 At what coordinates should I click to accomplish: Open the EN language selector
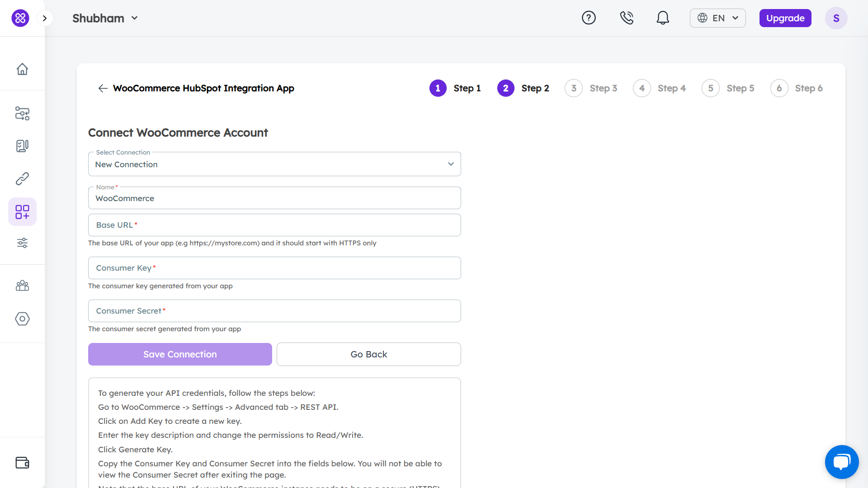point(718,18)
